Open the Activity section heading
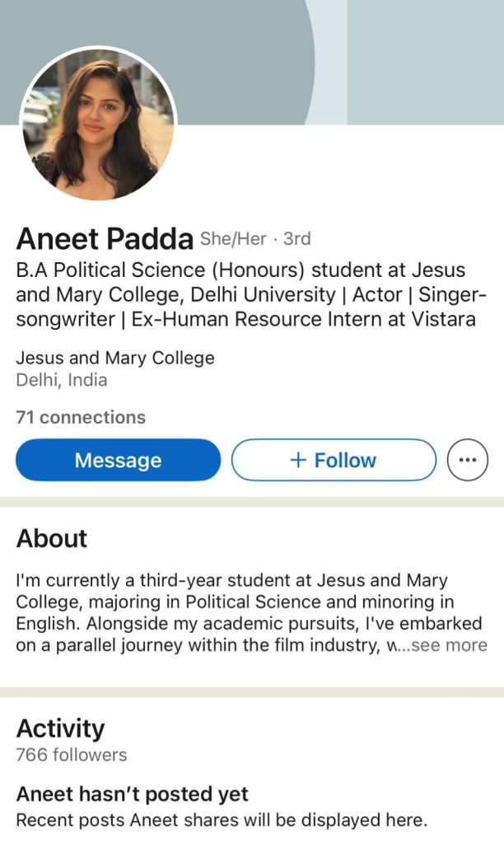This screenshot has height=844, width=504. coord(61,729)
